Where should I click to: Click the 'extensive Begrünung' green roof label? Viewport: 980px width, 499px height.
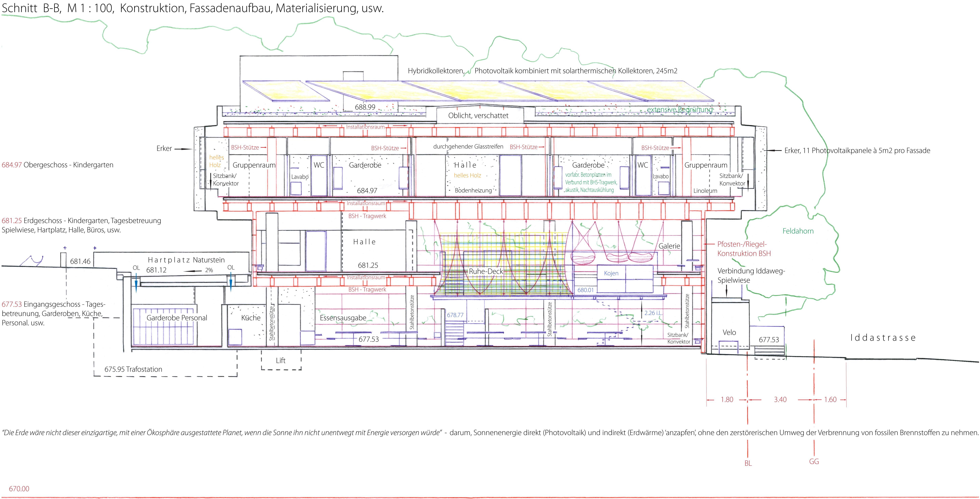[680, 110]
